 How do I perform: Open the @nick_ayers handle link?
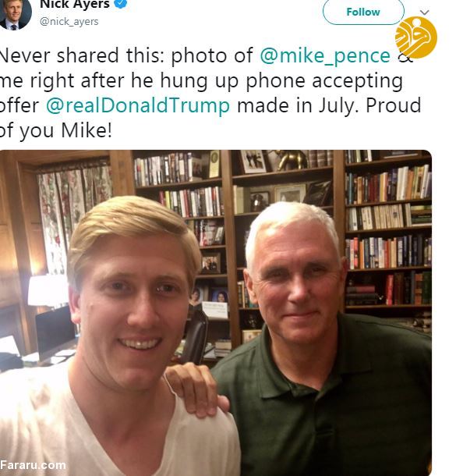pos(69,22)
